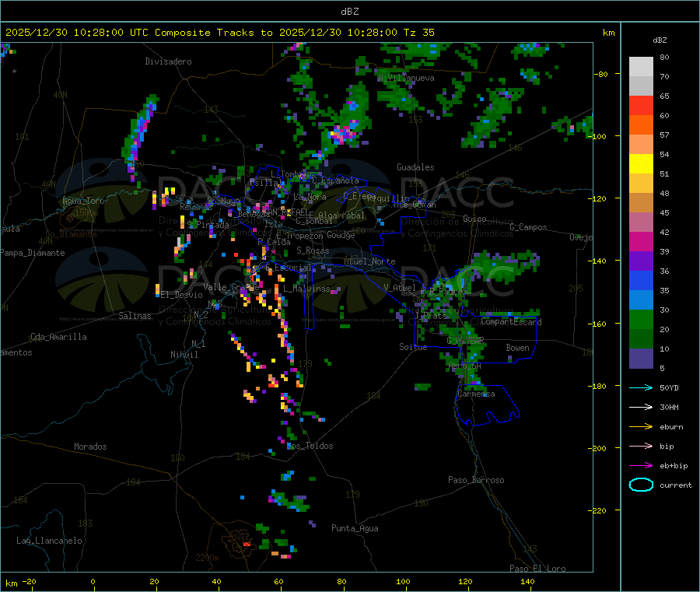Select the 39 dBZ magenta legend block
Screen dimensions: 700x592
point(641,241)
